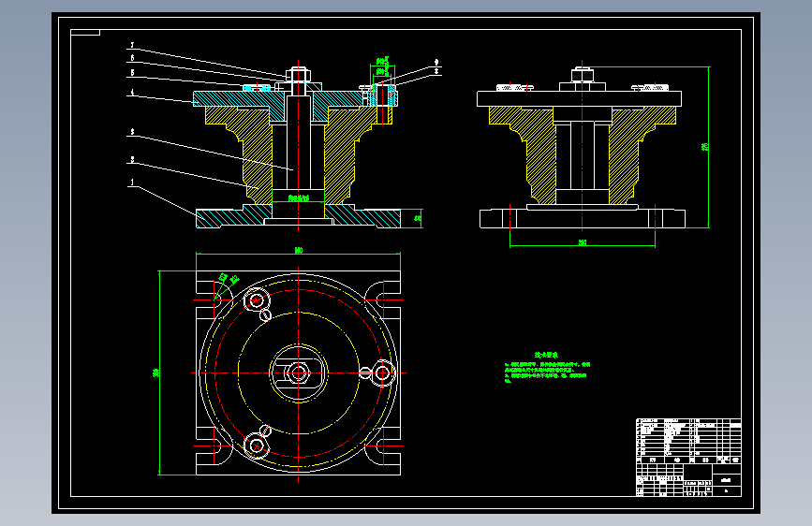The height and width of the screenshot is (526, 812).
Task: Click the hex nut at plan view center
Action: (298, 373)
